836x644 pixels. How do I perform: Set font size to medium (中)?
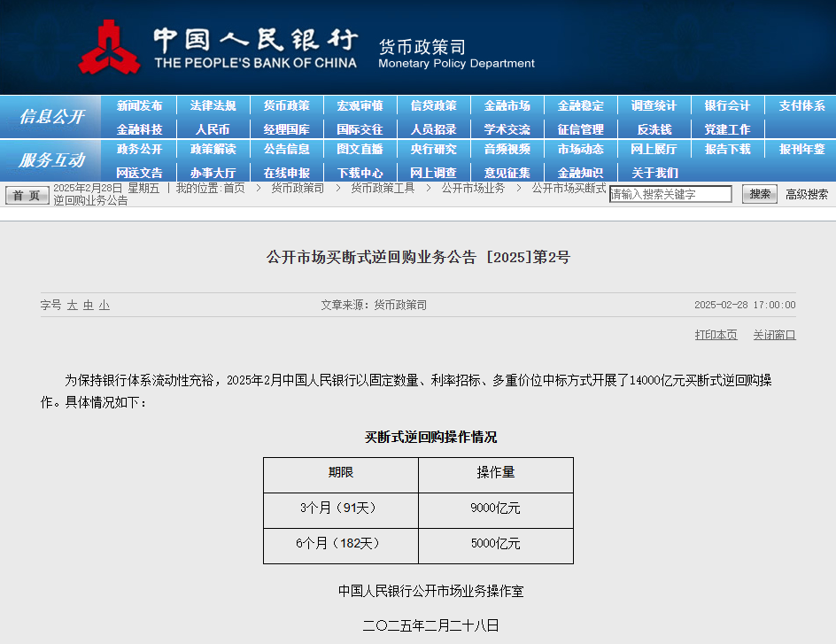click(x=88, y=305)
